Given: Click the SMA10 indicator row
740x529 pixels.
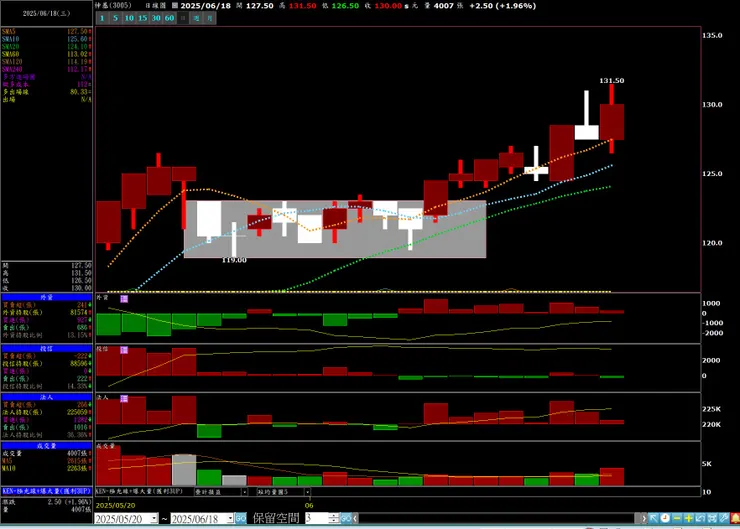Looking at the screenshot, I should [46, 39].
